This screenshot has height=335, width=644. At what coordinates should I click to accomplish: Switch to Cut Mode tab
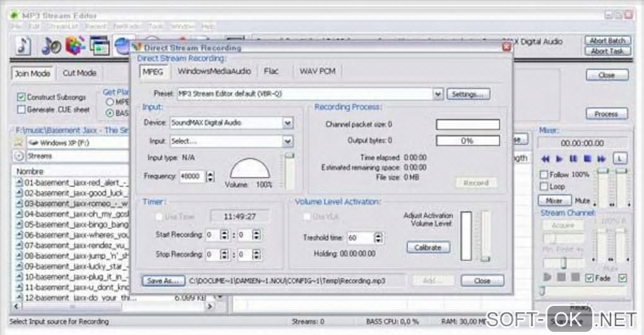(80, 73)
